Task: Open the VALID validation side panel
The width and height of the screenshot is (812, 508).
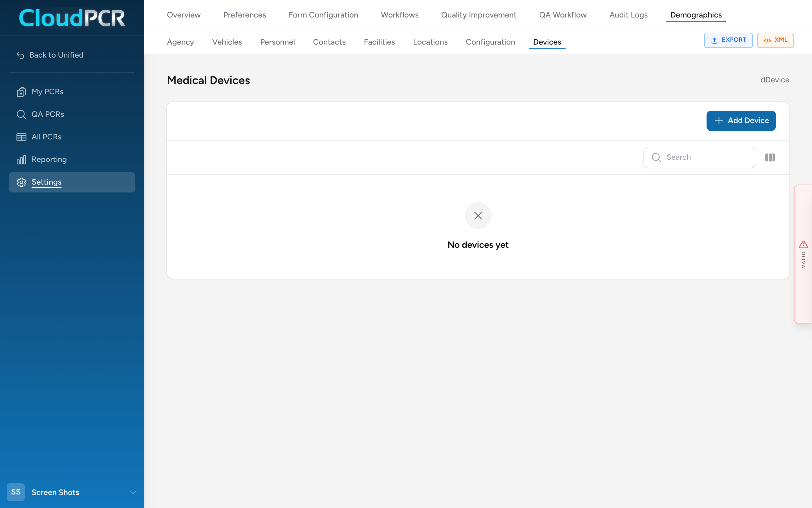Action: coord(803,254)
